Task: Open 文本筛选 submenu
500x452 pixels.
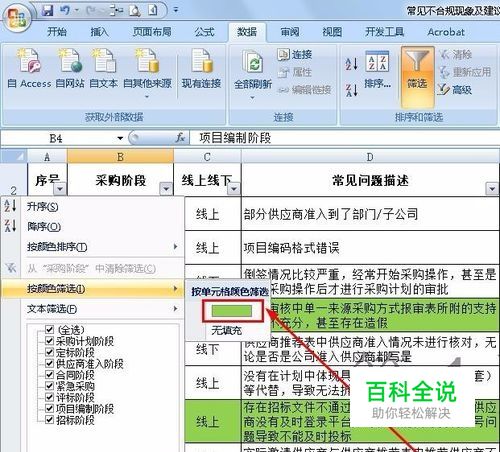Action: coord(92,309)
